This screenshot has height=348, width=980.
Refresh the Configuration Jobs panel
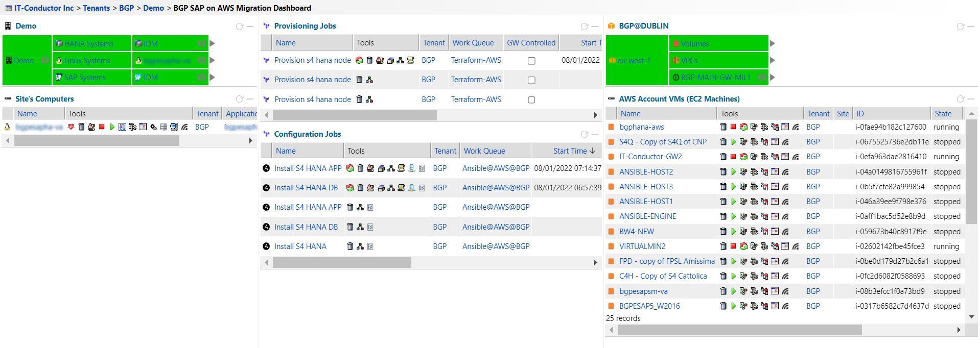pos(584,134)
